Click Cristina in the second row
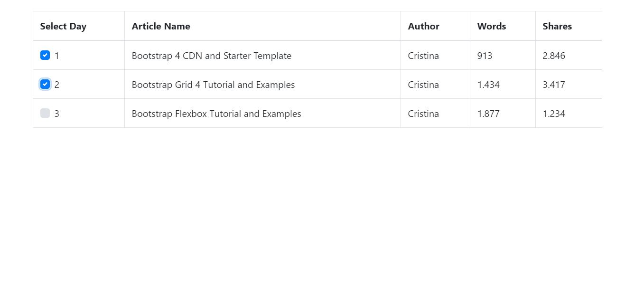Screen dimensions: 644x306 click(423, 85)
